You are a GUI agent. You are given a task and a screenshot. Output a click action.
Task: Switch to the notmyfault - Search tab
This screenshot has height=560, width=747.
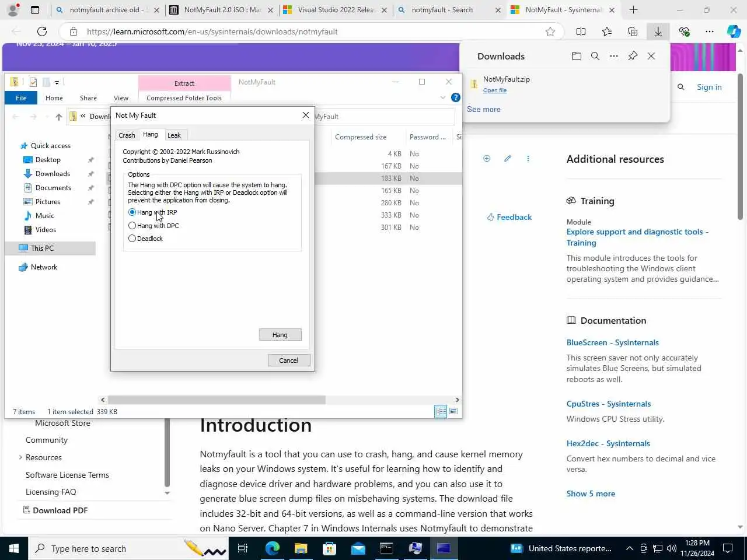448,10
